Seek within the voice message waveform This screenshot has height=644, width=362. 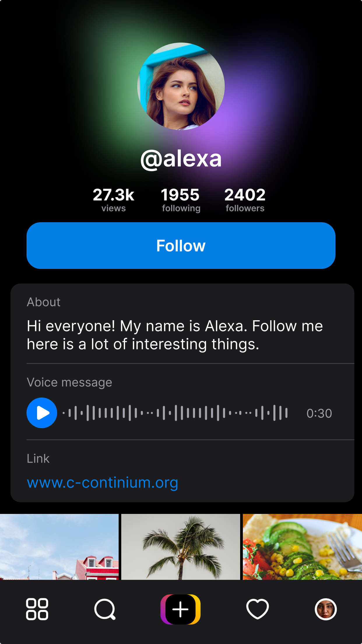(x=175, y=413)
